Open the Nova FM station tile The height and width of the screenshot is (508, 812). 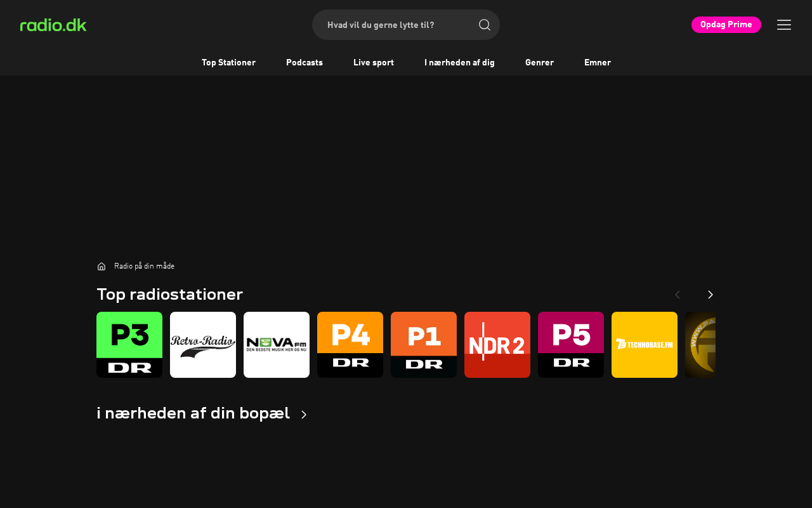click(x=277, y=345)
